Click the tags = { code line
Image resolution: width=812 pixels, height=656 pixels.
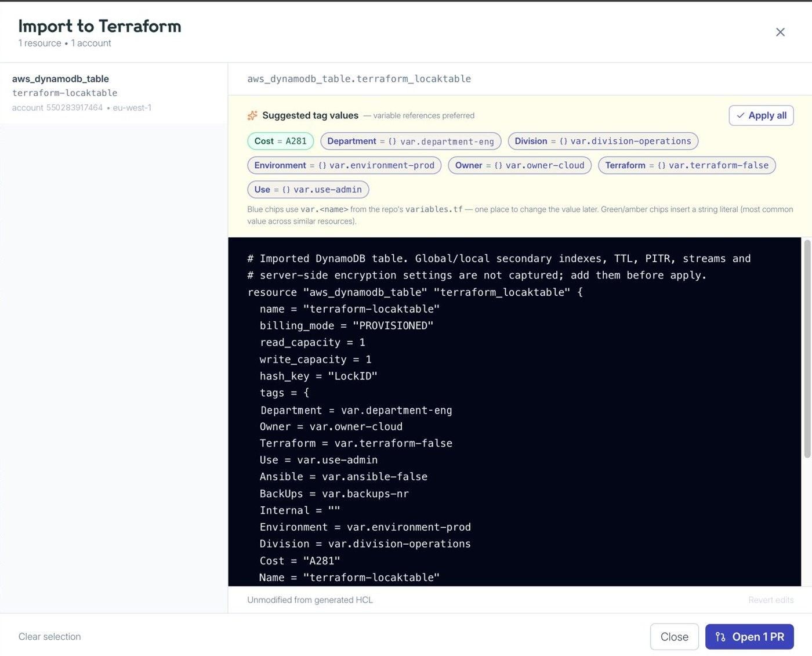(285, 393)
